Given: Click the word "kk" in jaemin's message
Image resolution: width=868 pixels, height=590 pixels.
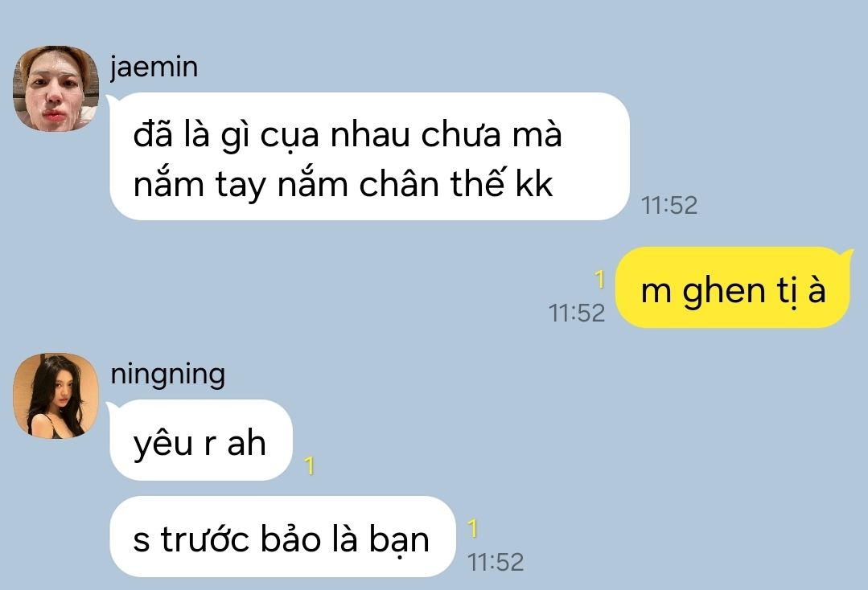Looking at the screenshot, I should pos(534,183).
